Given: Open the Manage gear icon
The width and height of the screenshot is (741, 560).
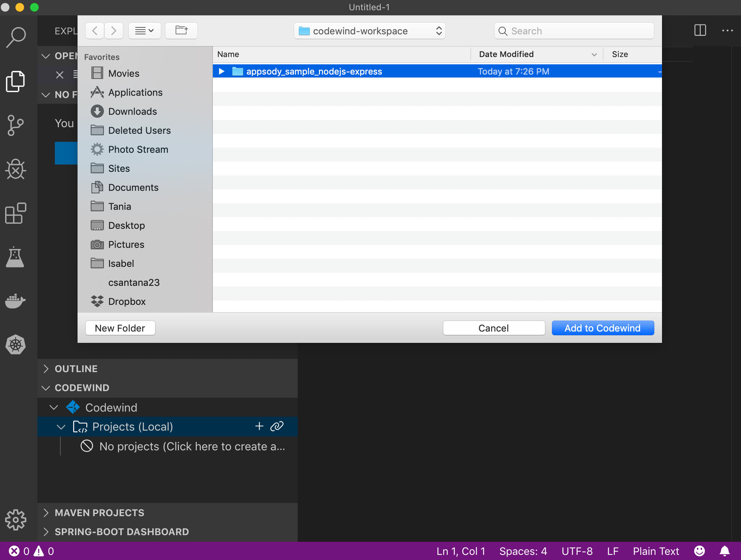Looking at the screenshot, I should (16, 519).
